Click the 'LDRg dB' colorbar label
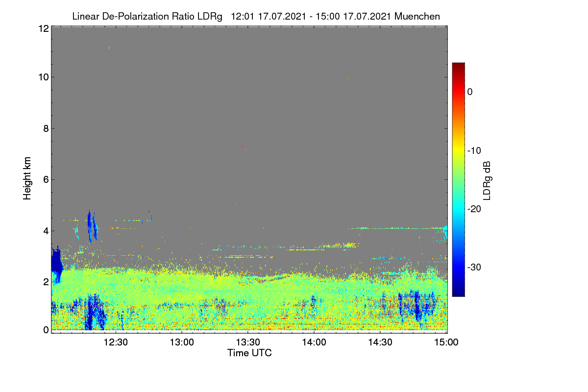The width and height of the screenshot is (588, 392). pyautogui.click(x=487, y=181)
